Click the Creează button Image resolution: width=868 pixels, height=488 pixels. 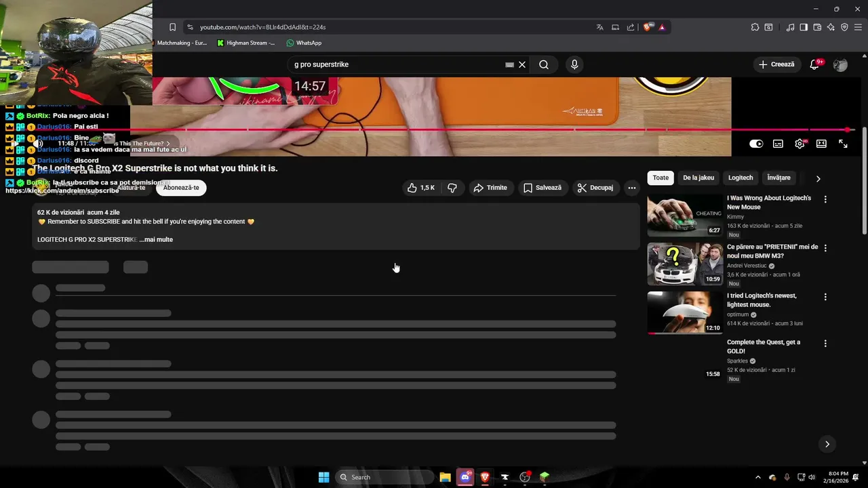tap(776, 64)
